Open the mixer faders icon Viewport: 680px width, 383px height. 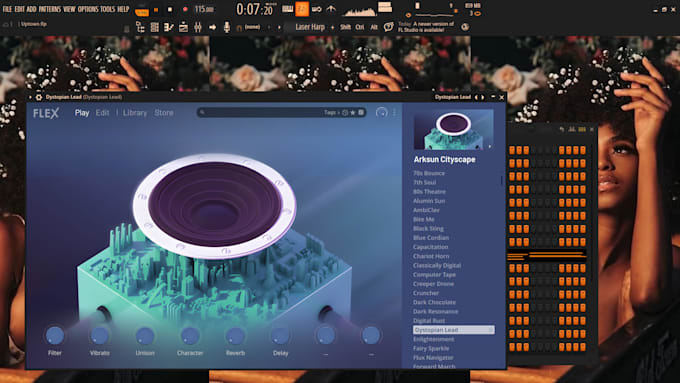(198, 27)
